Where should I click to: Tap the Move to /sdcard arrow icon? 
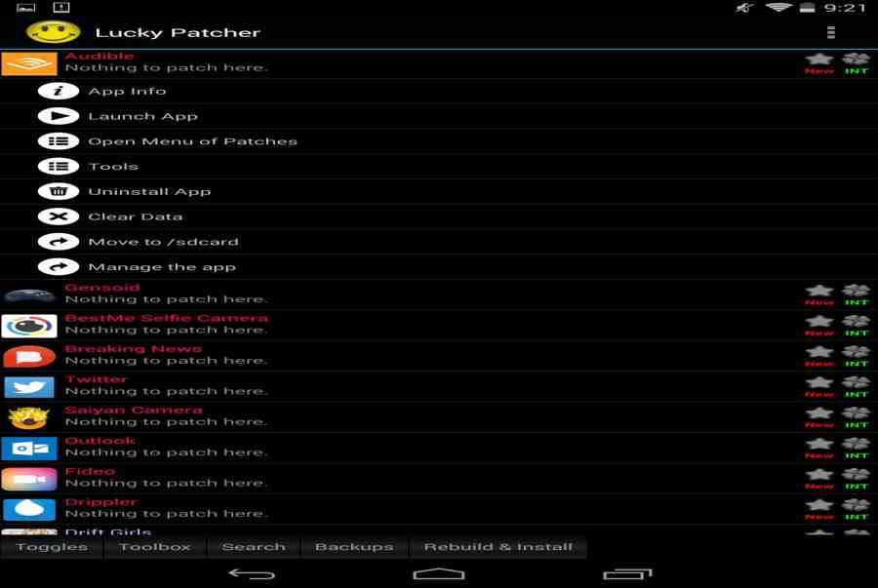pyautogui.click(x=58, y=242)
